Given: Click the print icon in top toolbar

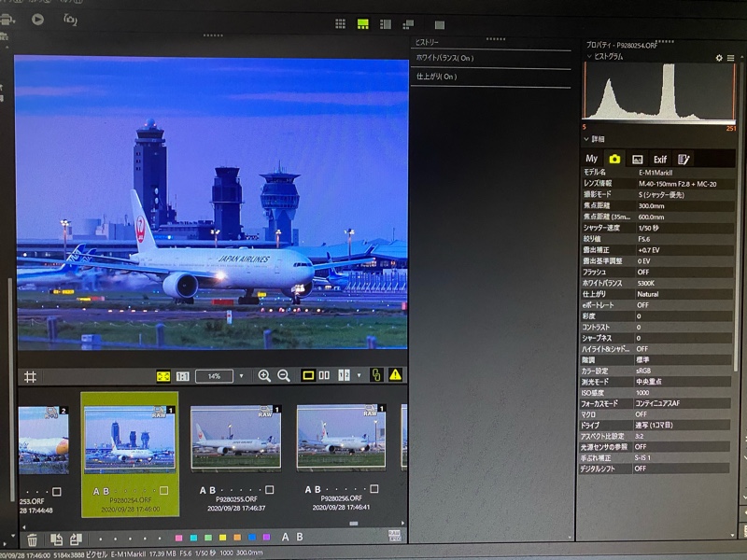Looking at the screenshot, I should pos(7,20).
